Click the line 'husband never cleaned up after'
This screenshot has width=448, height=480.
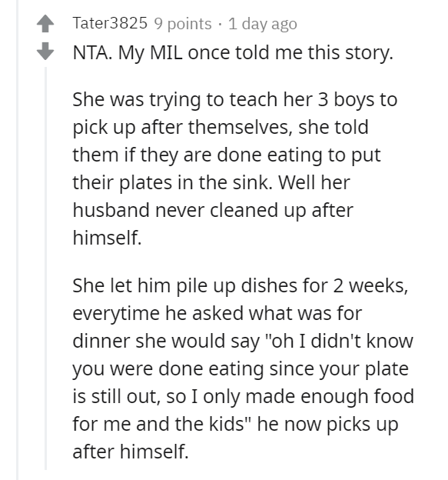pyautogui.click(x=213, y=210)
